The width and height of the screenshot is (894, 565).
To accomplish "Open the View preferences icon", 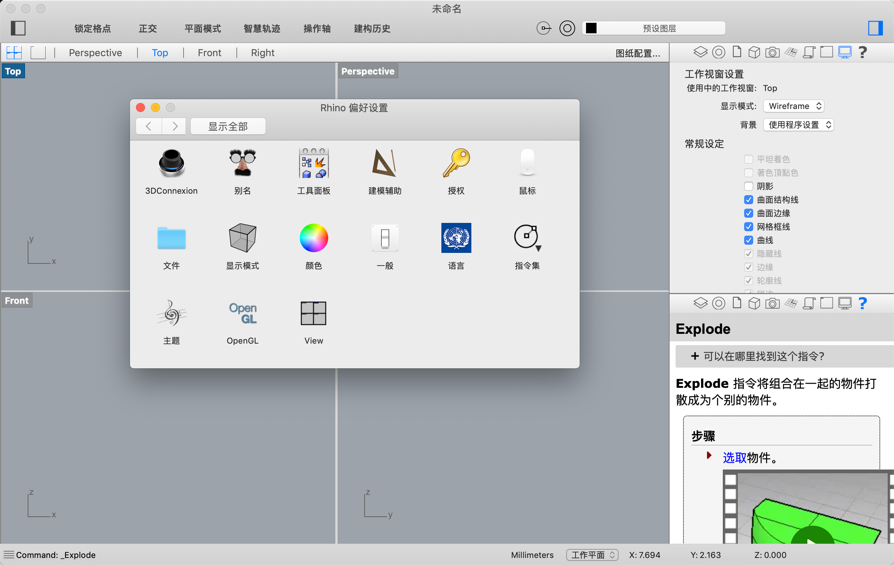I will [x=314, y=313].
